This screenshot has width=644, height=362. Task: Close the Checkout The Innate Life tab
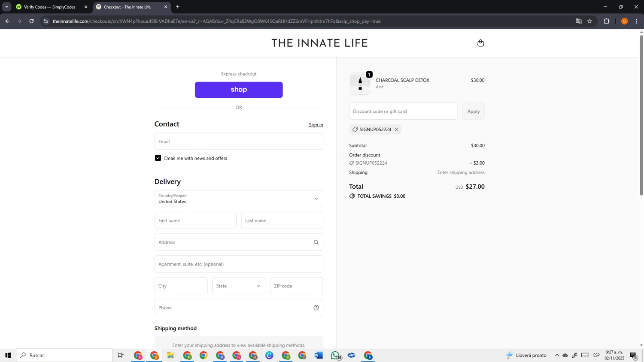pos(166,7)
